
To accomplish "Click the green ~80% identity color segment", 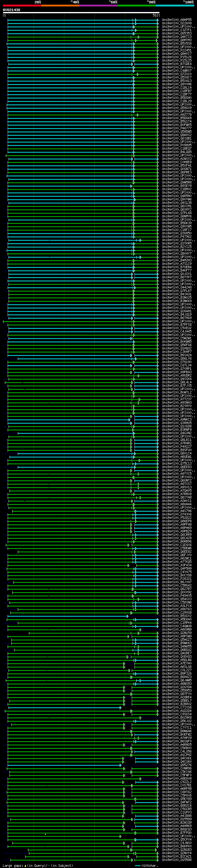I will point(137,6).
